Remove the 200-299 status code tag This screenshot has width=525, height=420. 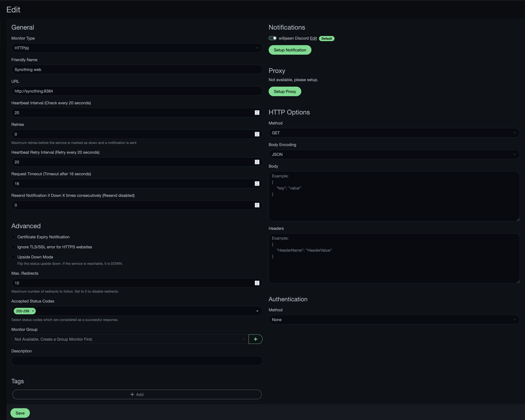click(x=33, y=311)
